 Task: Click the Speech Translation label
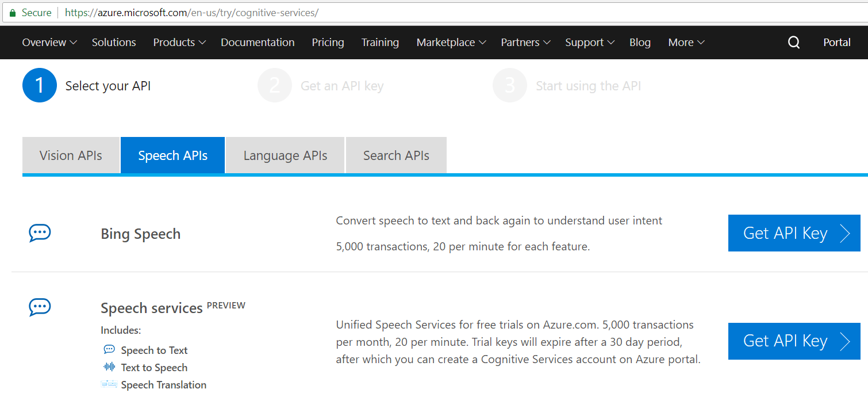[163, 384]
